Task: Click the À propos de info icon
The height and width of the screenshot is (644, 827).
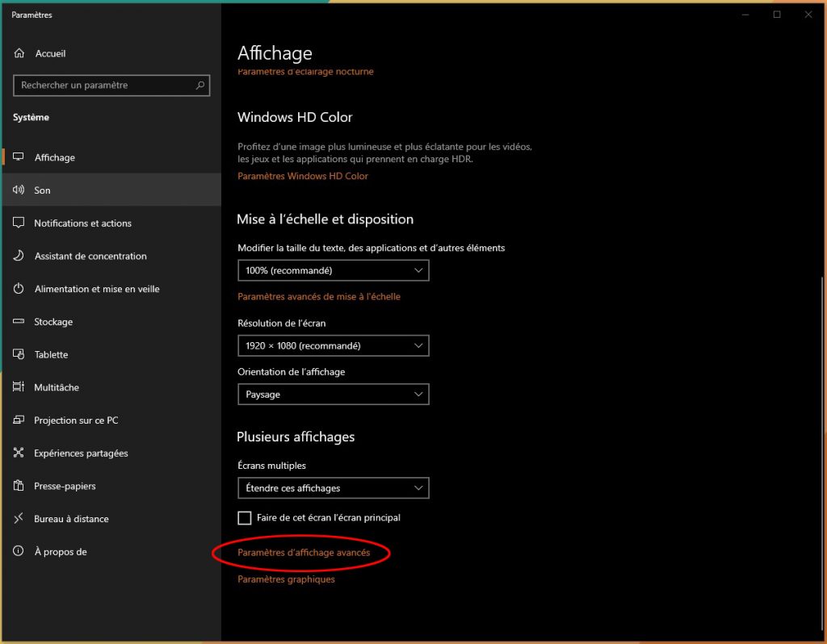Action: [x=19, y=552]
